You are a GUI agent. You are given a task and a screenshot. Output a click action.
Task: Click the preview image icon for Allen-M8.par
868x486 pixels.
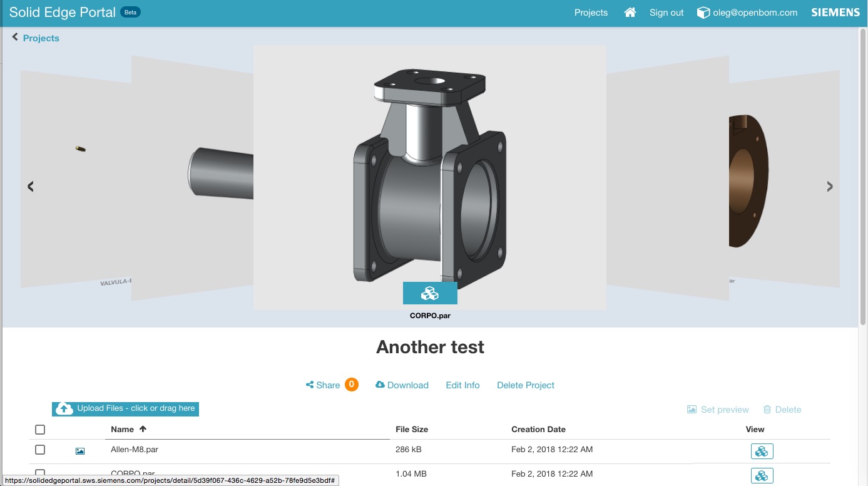click(x=80, y=451)
